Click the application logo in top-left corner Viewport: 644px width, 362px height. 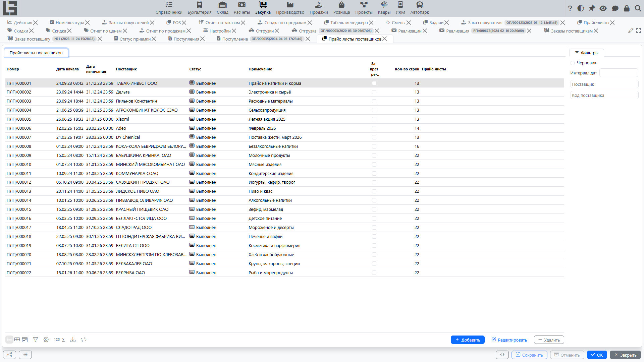pos(10,8)
